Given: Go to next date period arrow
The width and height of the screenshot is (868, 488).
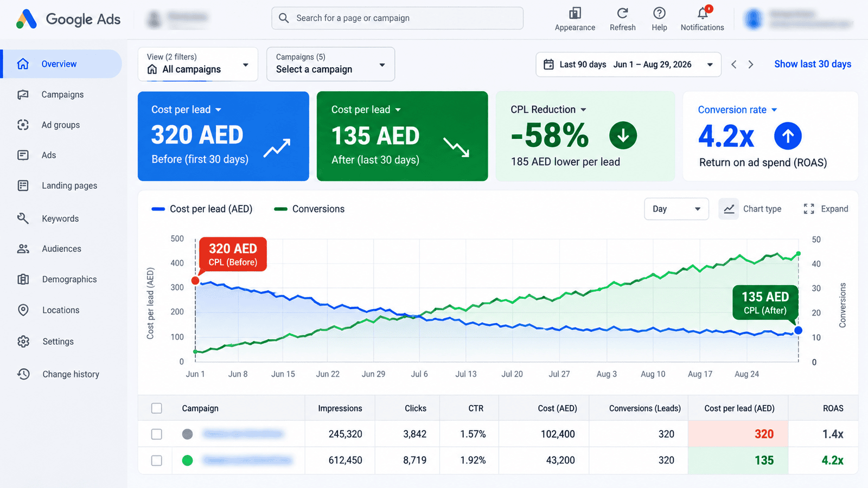Looking at the screenshot, I should [x=751, y=65].
